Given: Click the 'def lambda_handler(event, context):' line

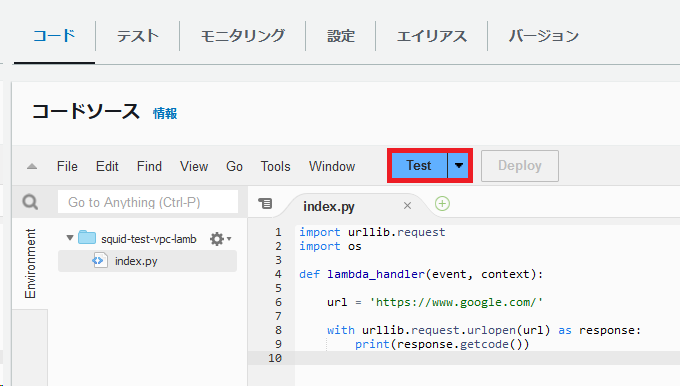Looking at the screenshot, I should pos(421,274).
